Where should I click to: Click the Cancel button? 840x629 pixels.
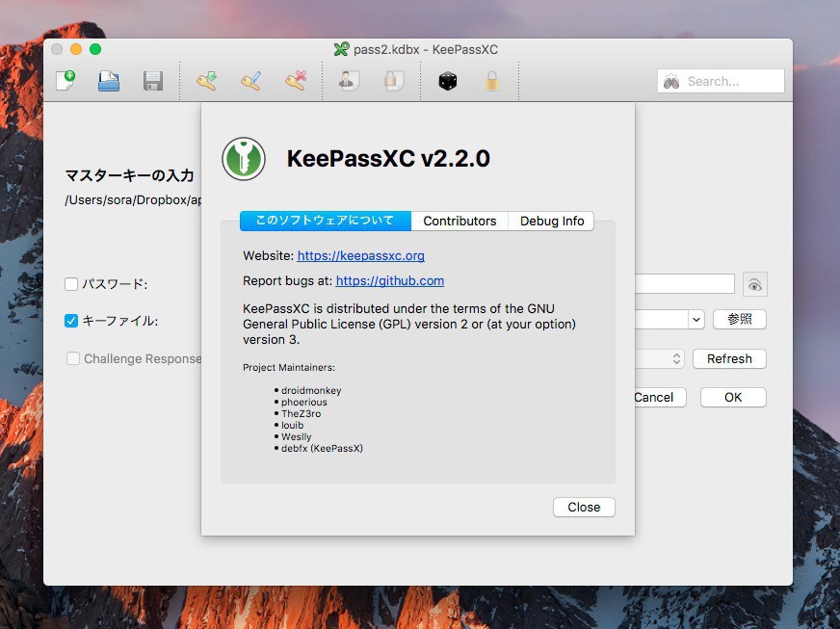658,397
